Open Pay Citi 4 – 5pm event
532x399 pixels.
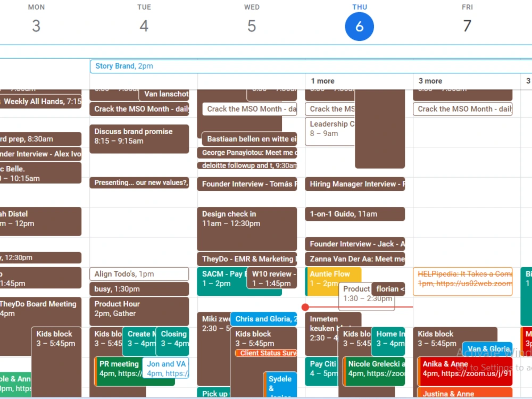[x=322, y=371]
